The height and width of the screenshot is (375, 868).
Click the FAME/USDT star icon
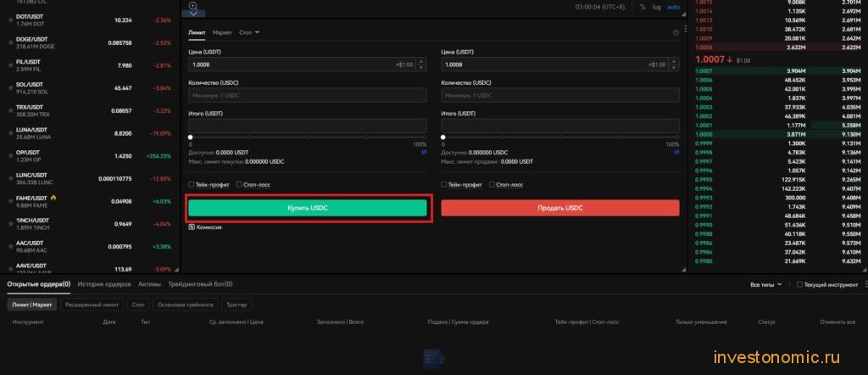pos(10,202)
